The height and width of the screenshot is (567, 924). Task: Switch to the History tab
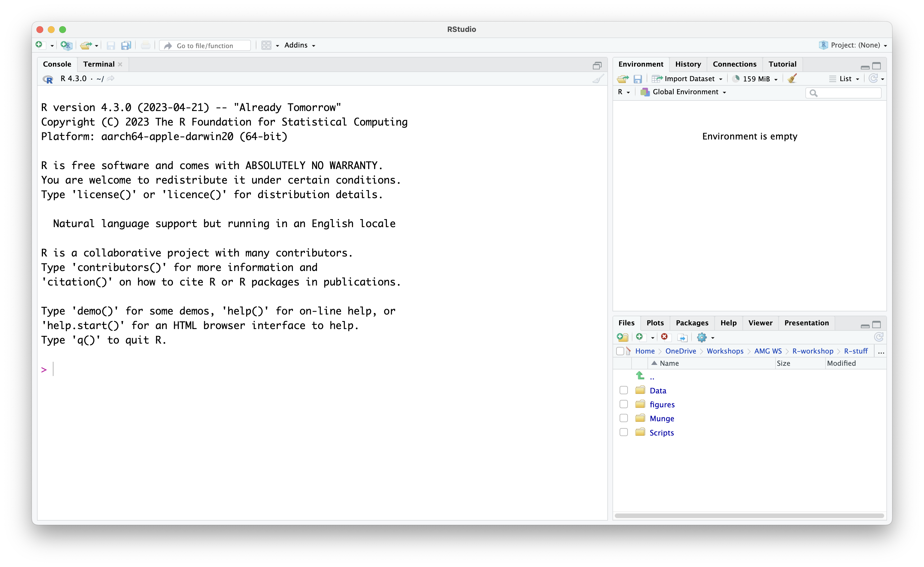click(x=688, y=64)
